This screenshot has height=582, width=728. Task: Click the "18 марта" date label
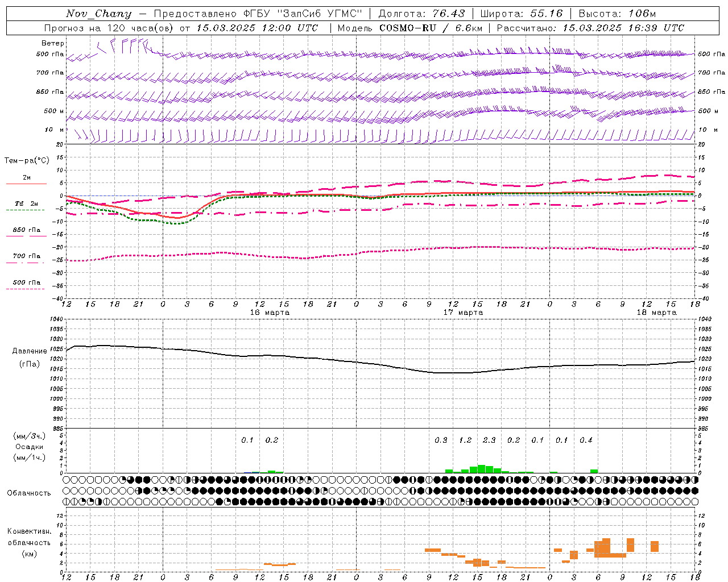coord(656,312)
